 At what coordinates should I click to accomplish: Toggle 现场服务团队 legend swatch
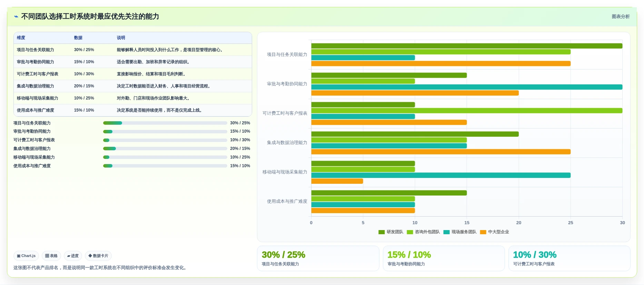(x=446, y=232)
